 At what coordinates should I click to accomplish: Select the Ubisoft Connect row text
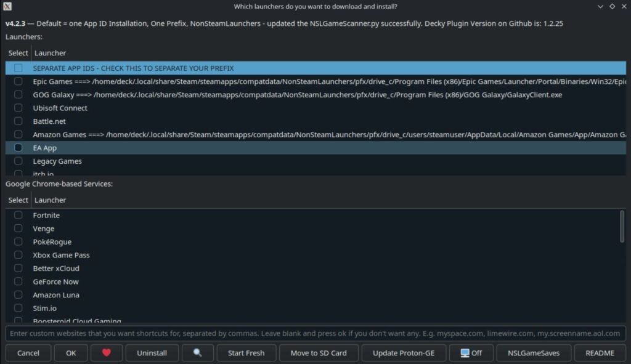(60, 108)
